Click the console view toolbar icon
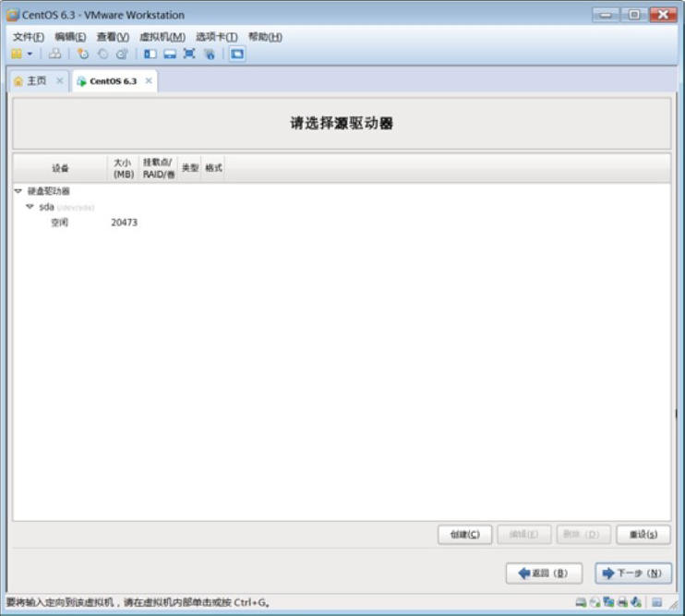The width and height of the screenshot is (685, 616). (x=237, y=54)
